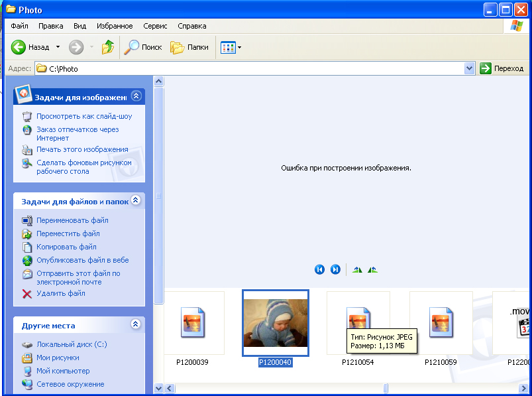
Task: Rotate image counterclockwise icon
Action: tap(372, 269)
